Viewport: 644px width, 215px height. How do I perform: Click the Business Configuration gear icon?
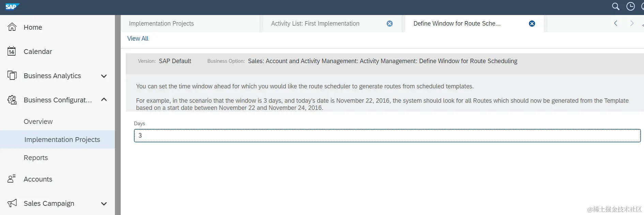12,100
